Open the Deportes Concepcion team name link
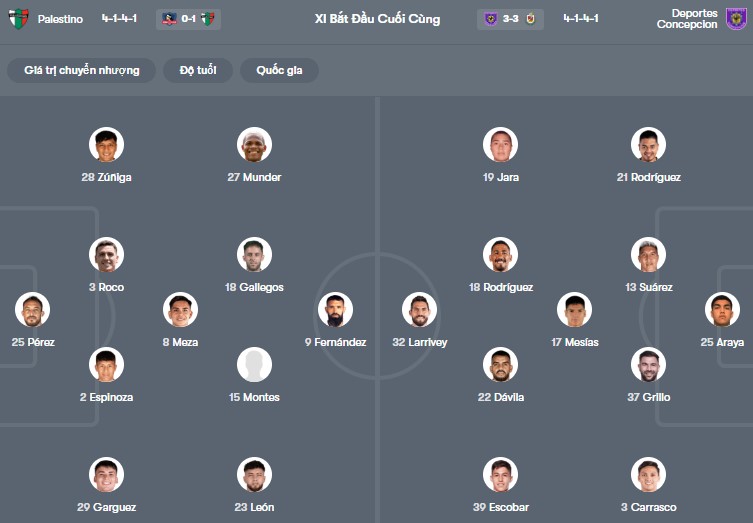This screenshot has width=753, height=523. click(687, 19)
